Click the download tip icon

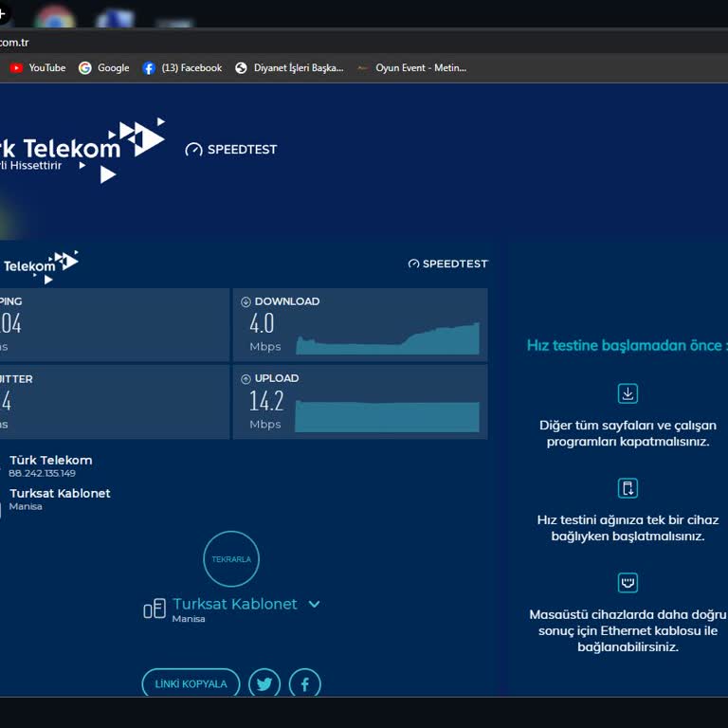[x=628, y=393]
